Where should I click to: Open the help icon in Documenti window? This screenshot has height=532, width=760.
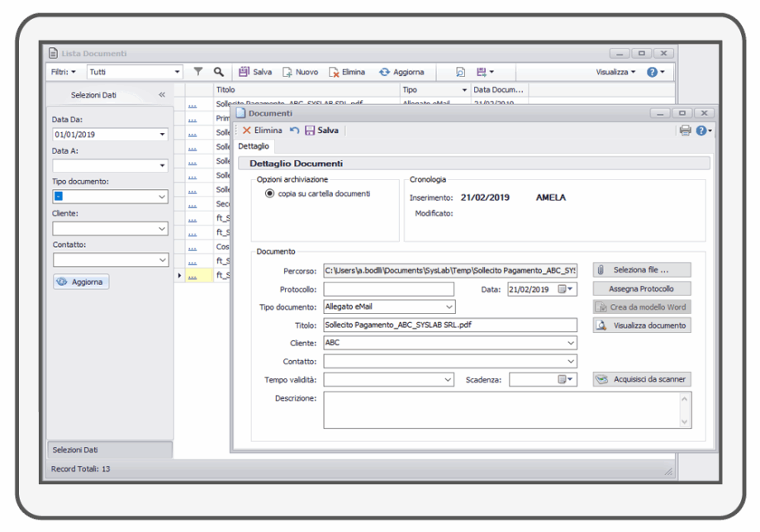point(703,131)
